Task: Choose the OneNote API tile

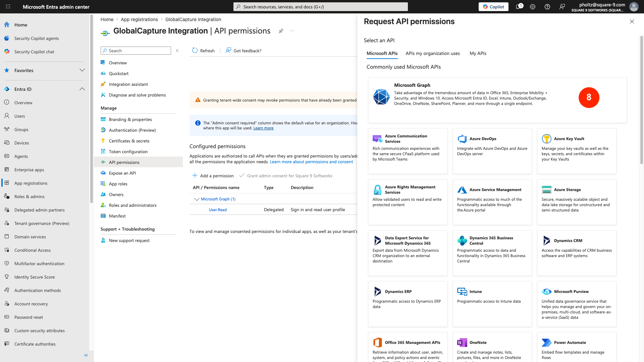Action: tap(492, 347)
